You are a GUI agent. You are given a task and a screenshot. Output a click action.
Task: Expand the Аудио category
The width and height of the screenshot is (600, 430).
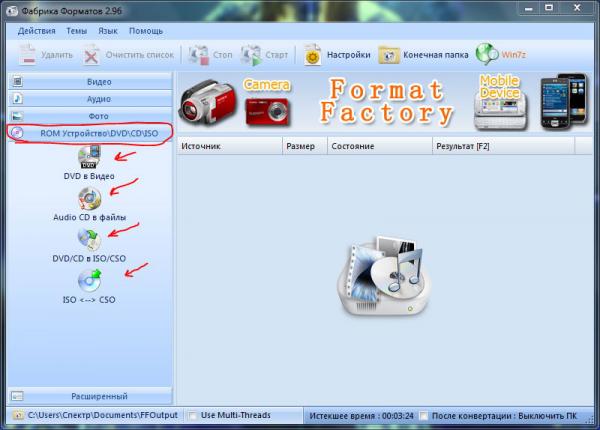click(x=90, y=99)
